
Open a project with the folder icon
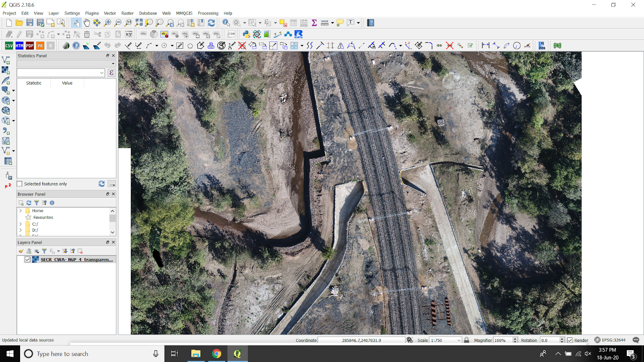point(19,23)
